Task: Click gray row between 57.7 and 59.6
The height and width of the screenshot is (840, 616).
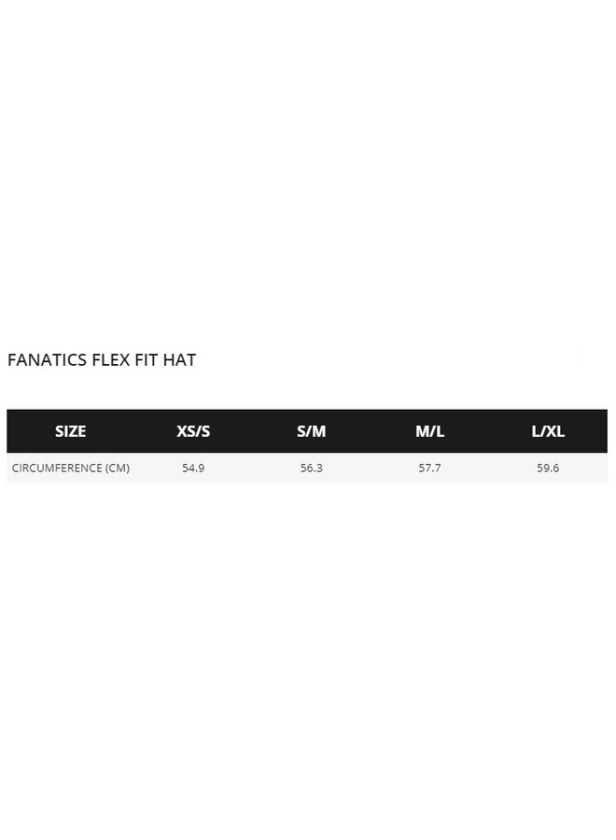Action: coord(488,469)
